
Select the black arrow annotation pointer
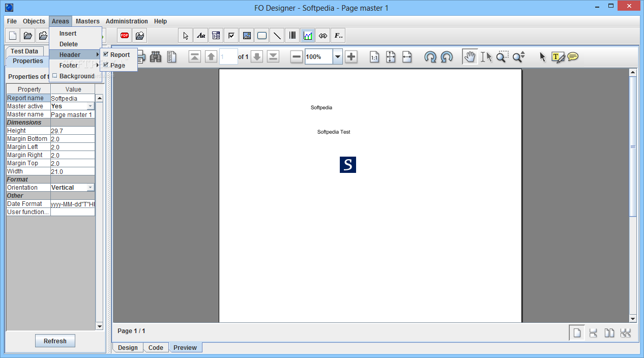(542, 57)
